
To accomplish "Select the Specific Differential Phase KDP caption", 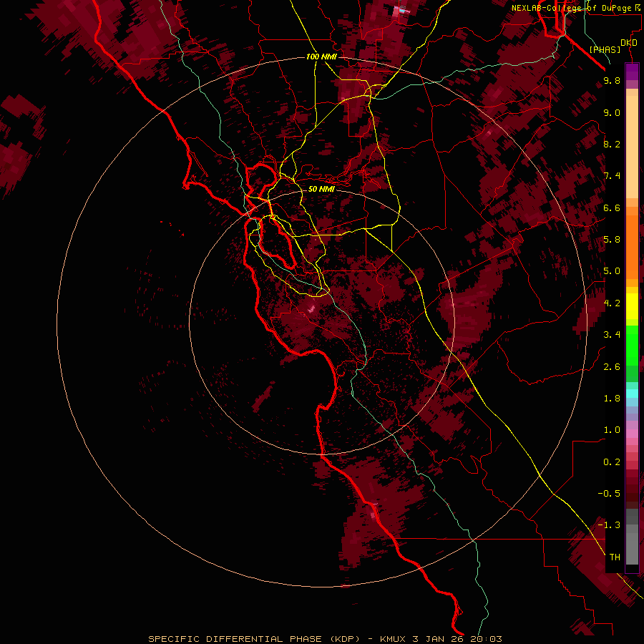I will pyautogui.click(x=325, y=639).
